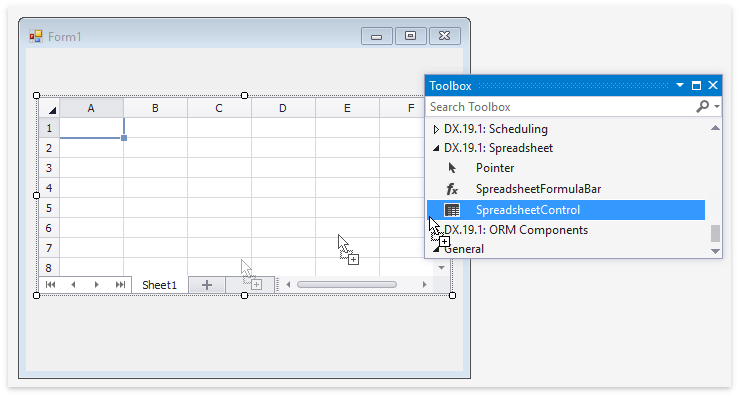Select the SpreadsheetFormulaBar fx icon
This screenshot has height=397, width=739.
(x=452, y=189)
